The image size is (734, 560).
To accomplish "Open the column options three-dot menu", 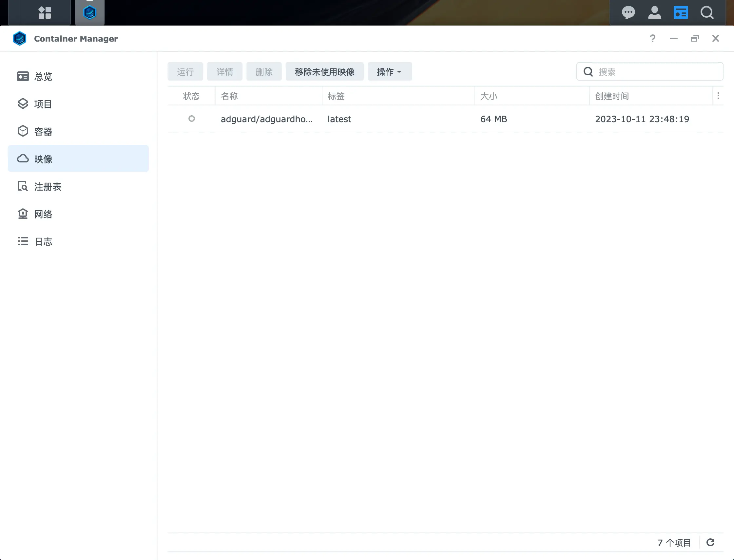I will [718, 96].
